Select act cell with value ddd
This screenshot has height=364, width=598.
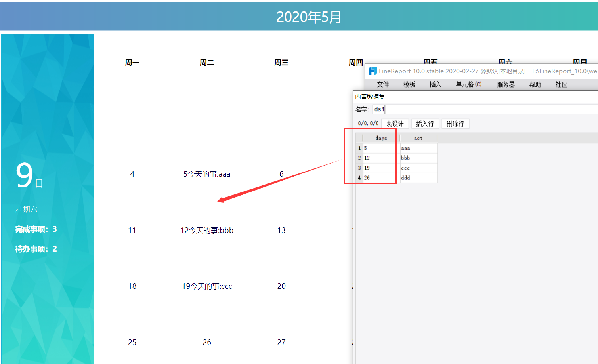click(418, 178)
